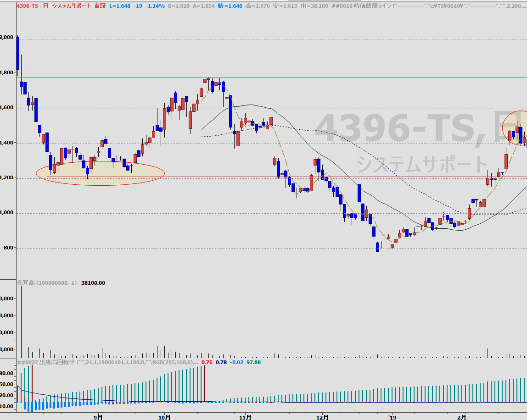Click the "10月" date axis label
Image resolution: width=527 pixels, height=420 pixels.
(164, 417)
